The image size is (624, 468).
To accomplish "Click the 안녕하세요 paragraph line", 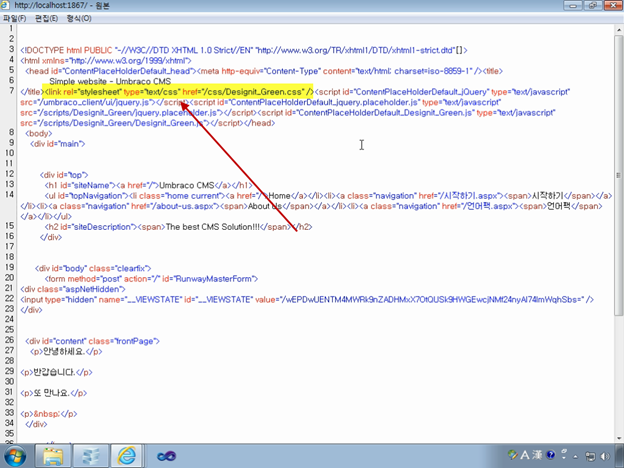I will pyautogui.click(x=66, y=351).
